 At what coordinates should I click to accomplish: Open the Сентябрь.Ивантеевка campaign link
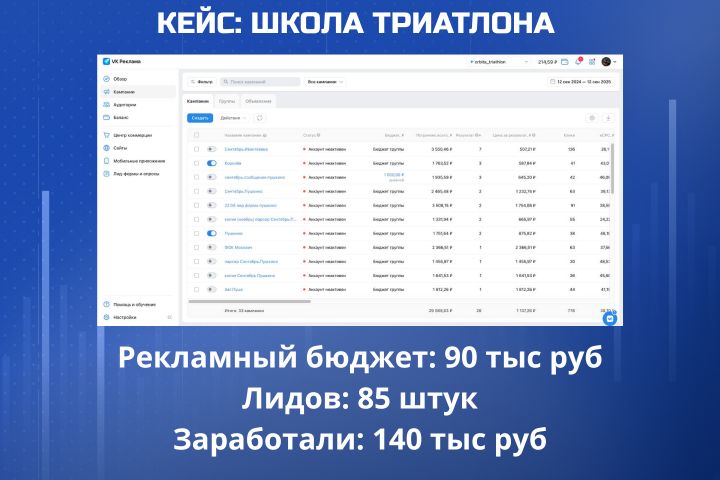(246, 149)
